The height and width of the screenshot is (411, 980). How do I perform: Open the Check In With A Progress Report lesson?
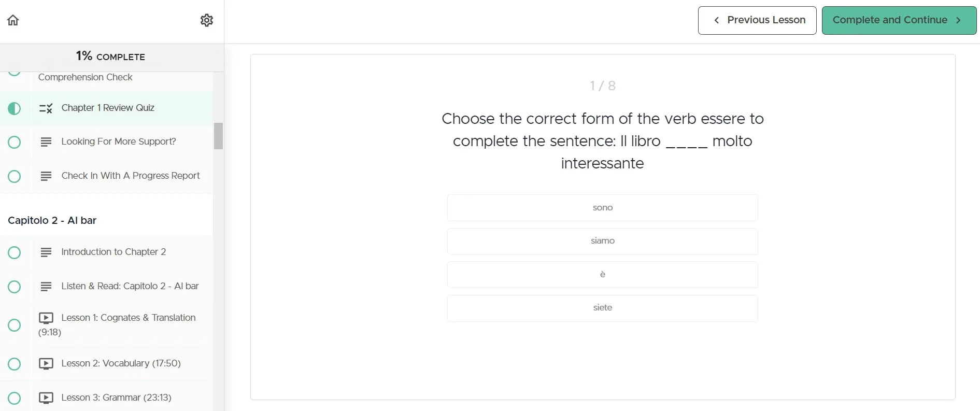pyautogui.click(x=130, y=176)
